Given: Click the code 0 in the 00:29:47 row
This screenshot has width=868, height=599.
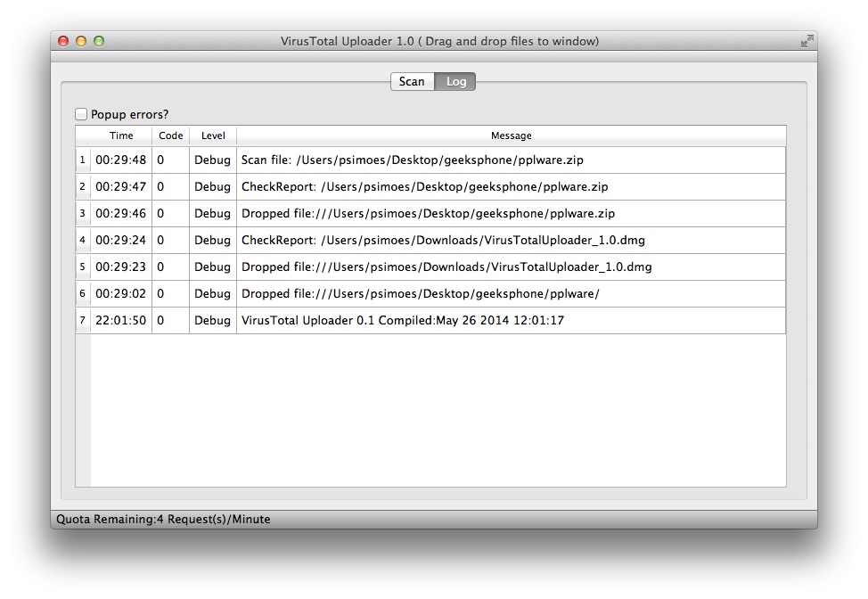Looking at the screenshot, I should coord(170,186).
